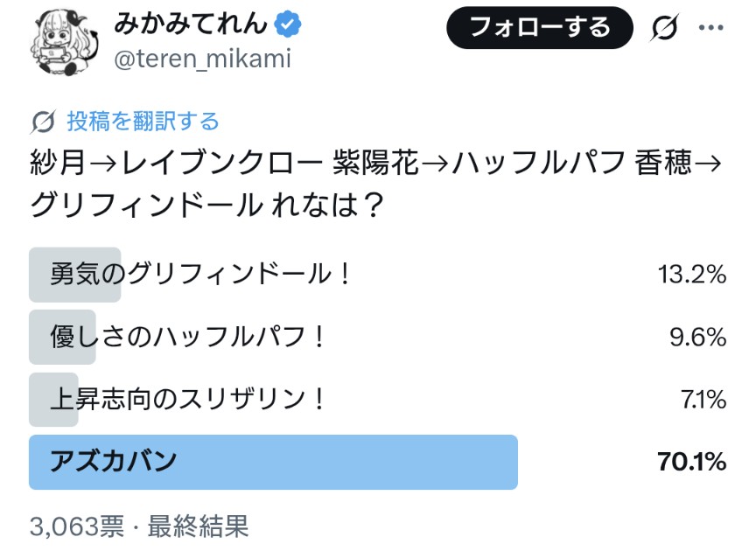Click the 投稿を翻訳する translate link
This screenshot has height=551, width=756.
coord(143,122)
